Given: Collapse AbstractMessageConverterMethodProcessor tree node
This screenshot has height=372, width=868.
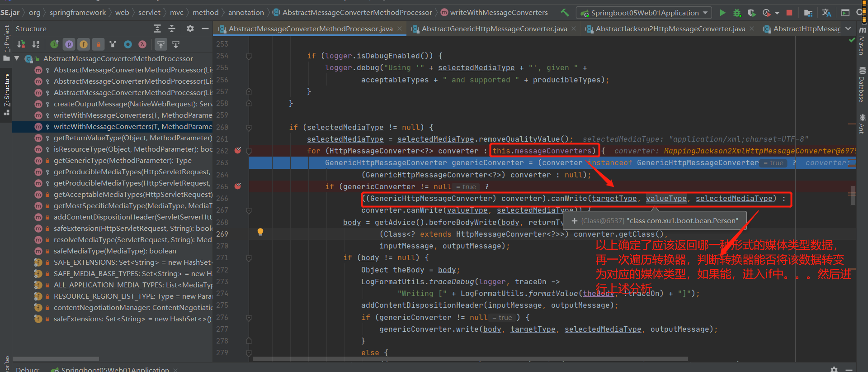Looking at the screenshot, I should point(17,58).
